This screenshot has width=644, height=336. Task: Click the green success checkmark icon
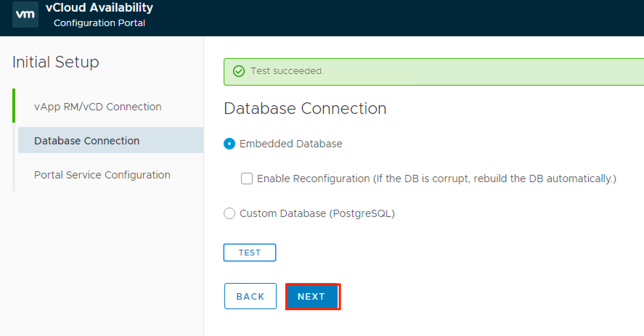tap(239, 71)
